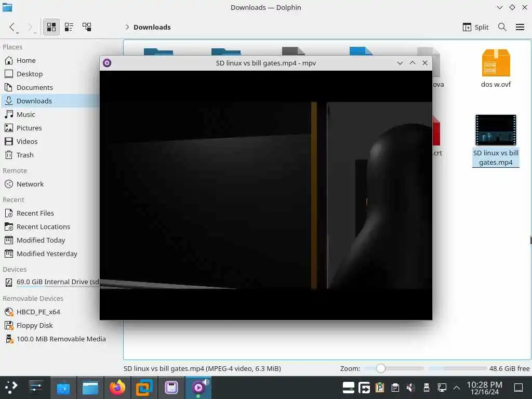
Task: Click the breadcrumb chevron before Downloads
Action: click(127, 27)
